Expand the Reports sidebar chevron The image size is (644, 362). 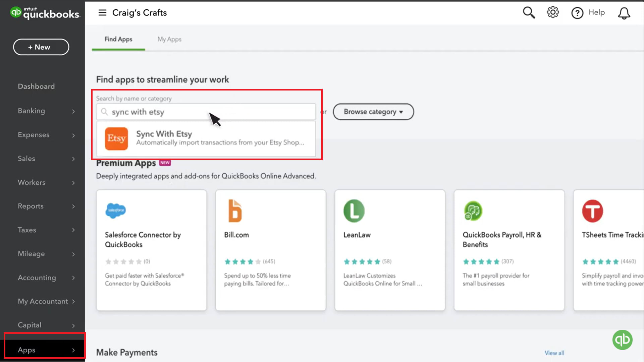[x=73, y=206]
